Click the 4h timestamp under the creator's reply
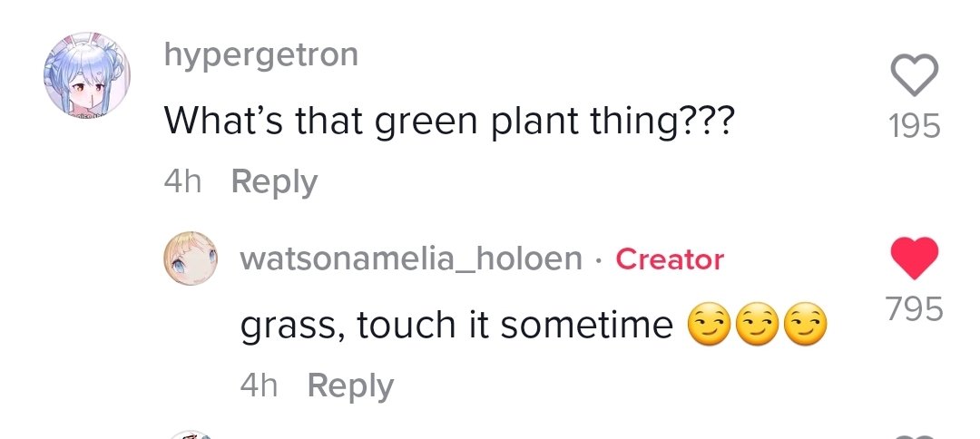The width and height of the screenshot is (980, 439). (x=260, y=386)
